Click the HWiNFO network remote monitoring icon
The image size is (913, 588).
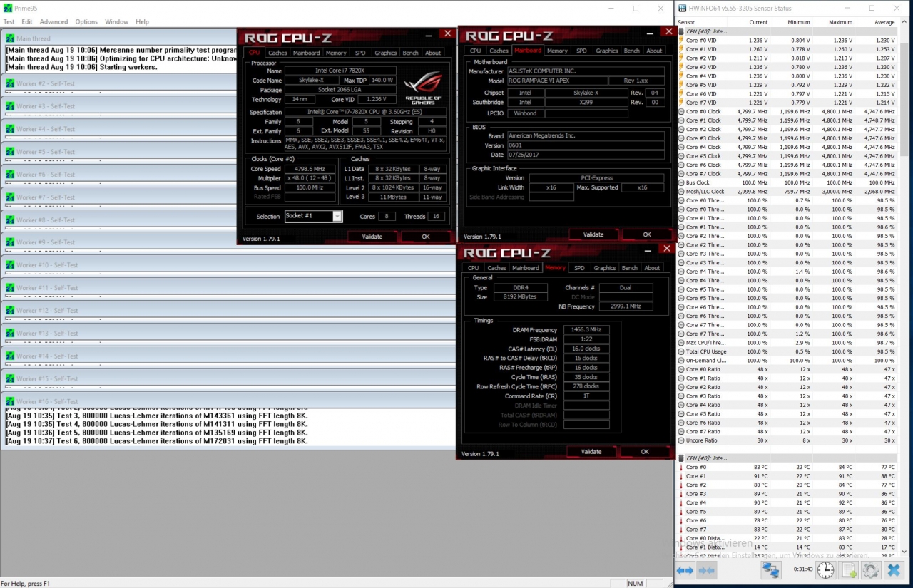[771, 570]
